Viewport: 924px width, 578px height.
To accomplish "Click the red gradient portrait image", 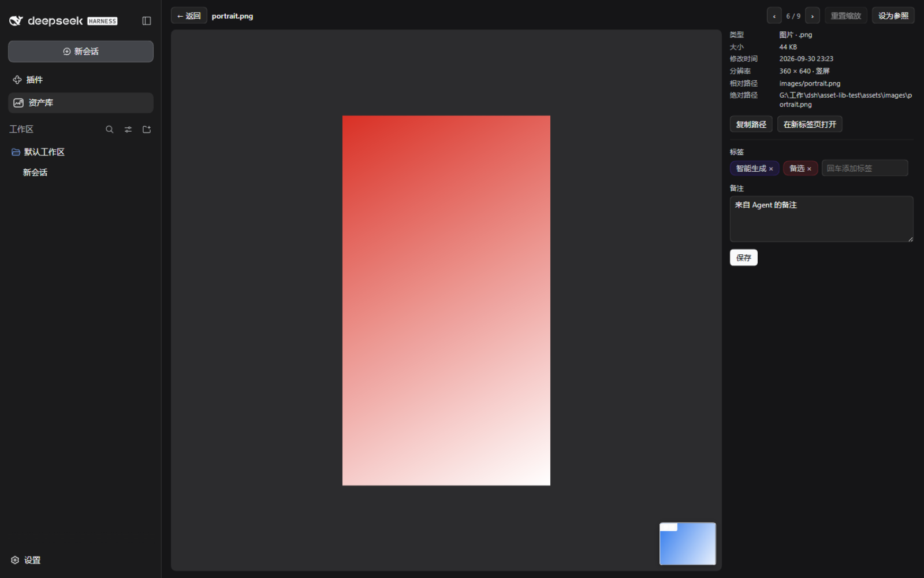I will 446,301.
